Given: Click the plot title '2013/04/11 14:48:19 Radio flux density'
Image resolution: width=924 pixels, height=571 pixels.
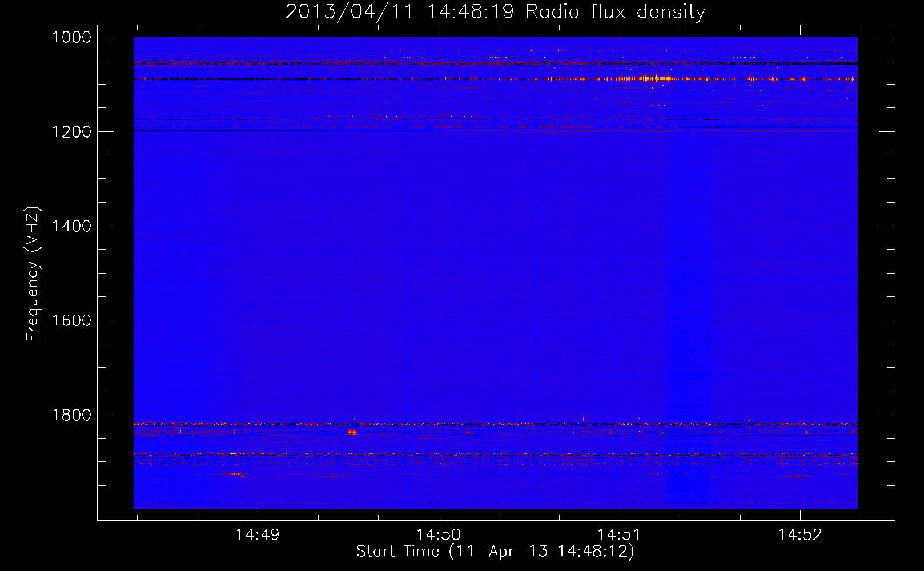Looking at the screenshot, I should point(495,12).
